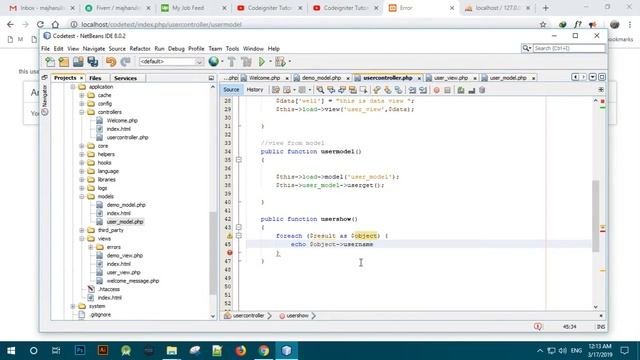Open the Navigate menu
The image size is (640, 360).
pyautogui.click(x=94, y=49)
